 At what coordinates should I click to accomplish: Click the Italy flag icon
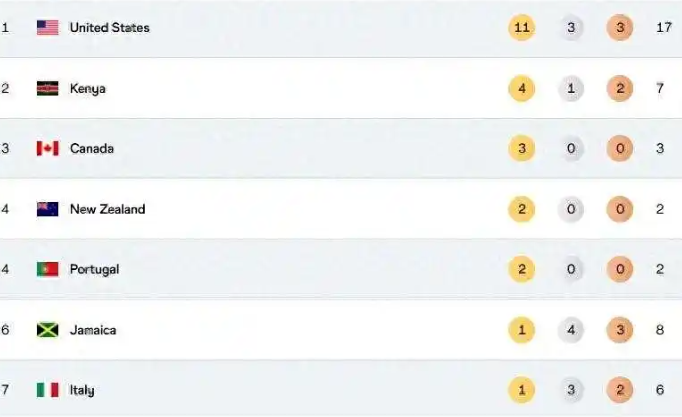(47, 390)
